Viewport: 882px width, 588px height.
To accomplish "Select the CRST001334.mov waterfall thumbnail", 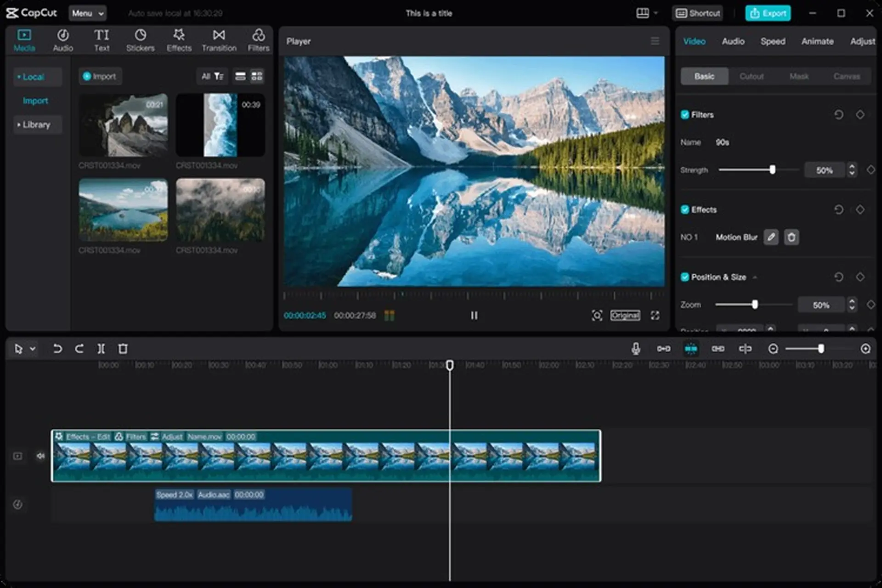I will tap(220, 125).
